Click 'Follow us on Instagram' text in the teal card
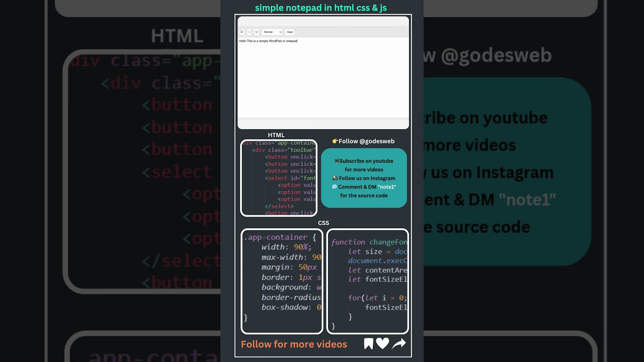The image size is (644, 362). (x=367, y=178)
